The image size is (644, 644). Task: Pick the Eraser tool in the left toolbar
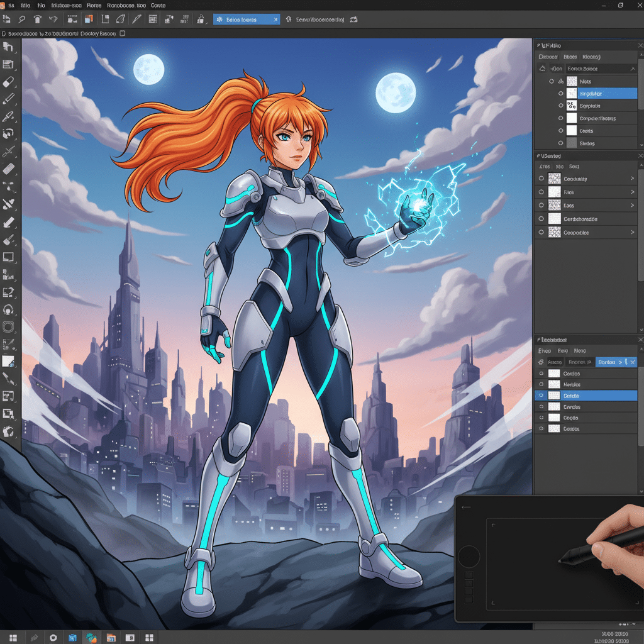coord(8,82)
